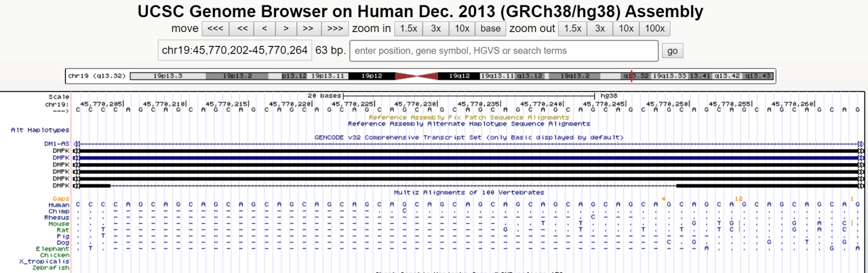Zoom out 100x
The width and height of the screenshot is (868, 273).
click(x=655, y=29)
